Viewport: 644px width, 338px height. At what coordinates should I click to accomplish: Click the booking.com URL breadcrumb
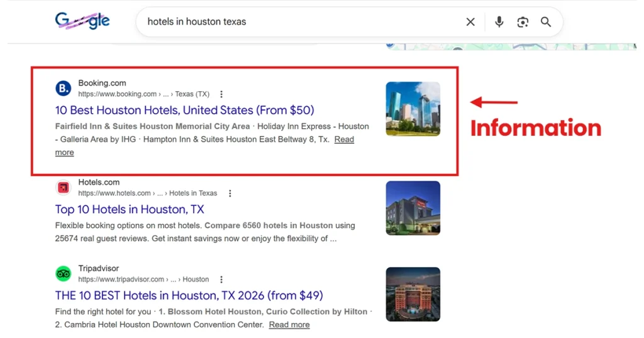[x=144, y=94]
